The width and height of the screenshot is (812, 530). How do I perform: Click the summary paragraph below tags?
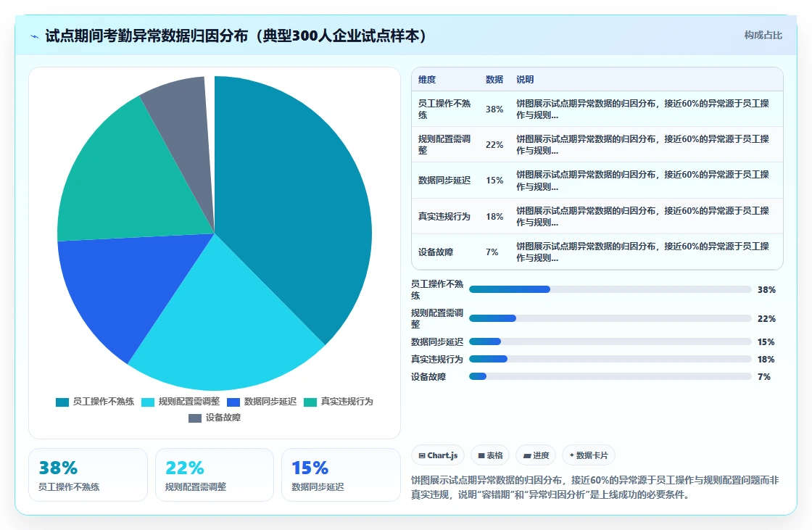click(x=595, y=487)
